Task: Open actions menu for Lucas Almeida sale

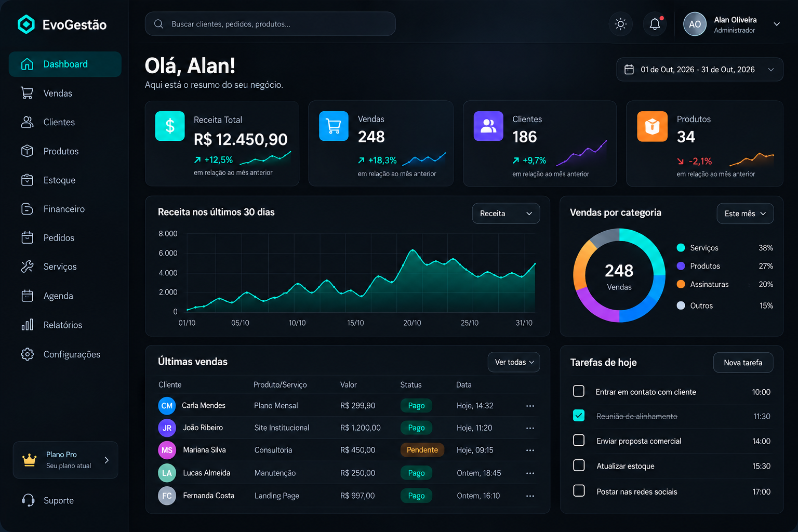Action: (530, 473)
